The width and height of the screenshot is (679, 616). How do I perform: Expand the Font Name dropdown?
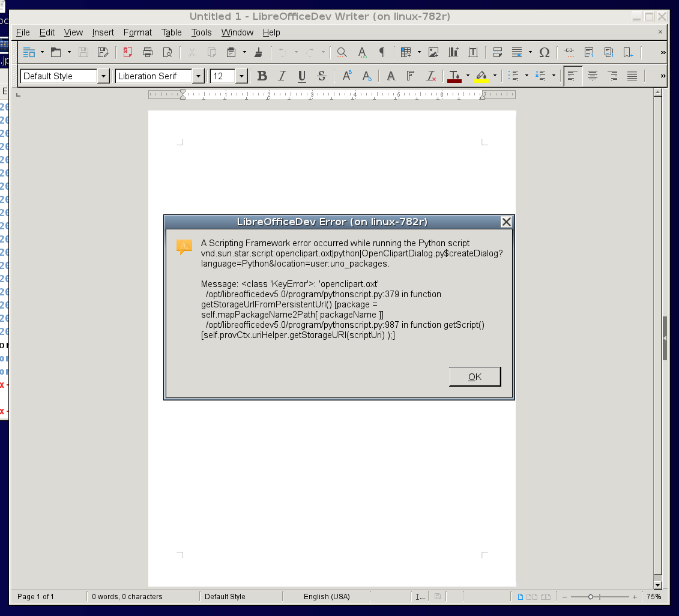tap(198, 76)
